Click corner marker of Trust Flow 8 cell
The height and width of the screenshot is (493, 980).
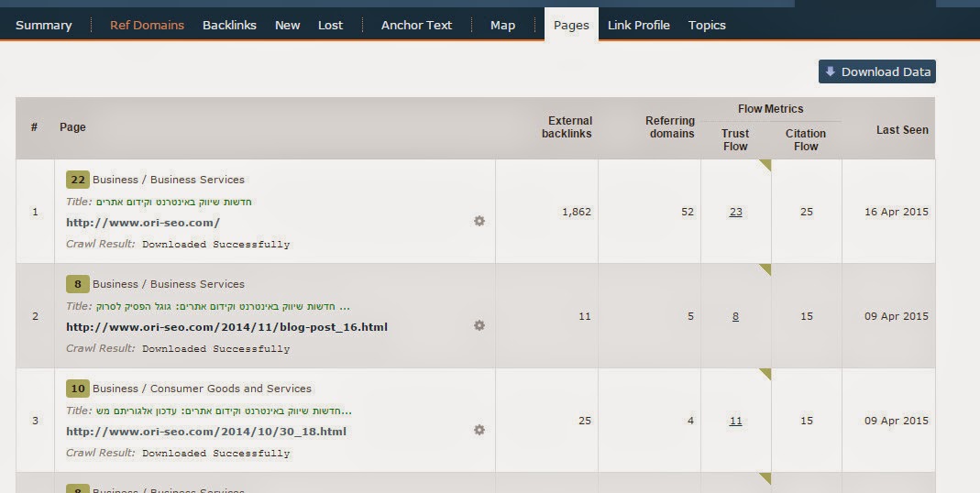point(765,268)
